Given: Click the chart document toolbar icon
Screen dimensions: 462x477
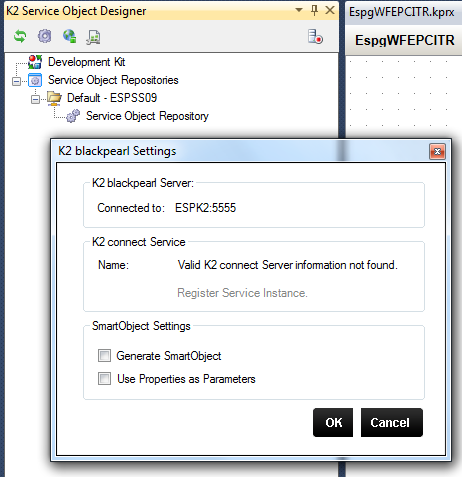Looking at the screenshot, I should pyautogui.click(x=94, y=37).
